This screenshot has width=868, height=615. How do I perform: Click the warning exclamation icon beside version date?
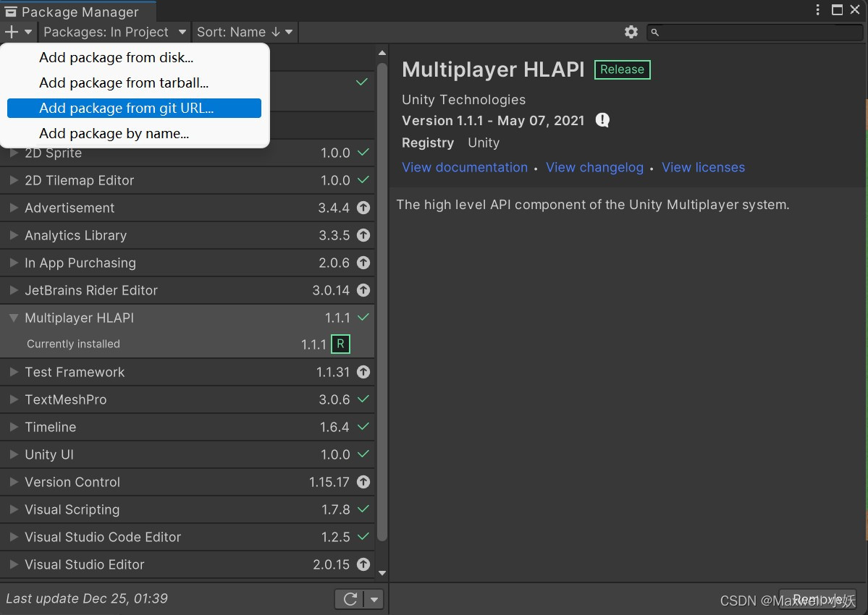(x=602, y=120)
